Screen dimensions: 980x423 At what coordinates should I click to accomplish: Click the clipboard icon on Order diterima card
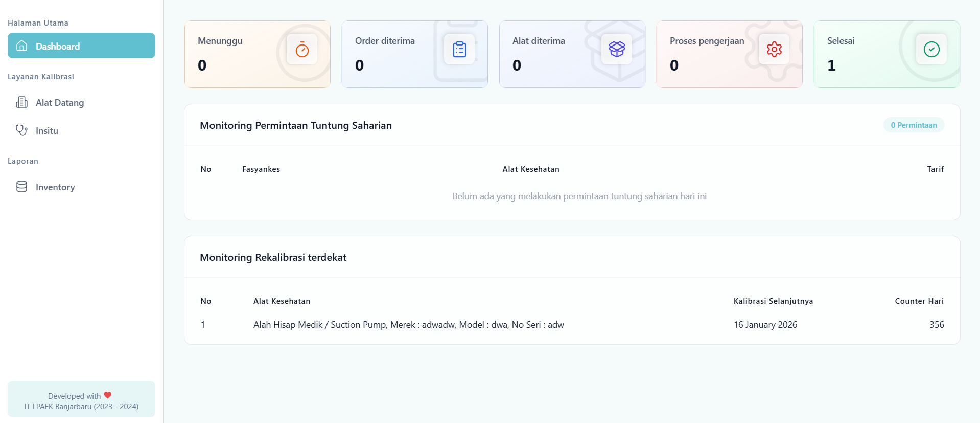[459, 49]
